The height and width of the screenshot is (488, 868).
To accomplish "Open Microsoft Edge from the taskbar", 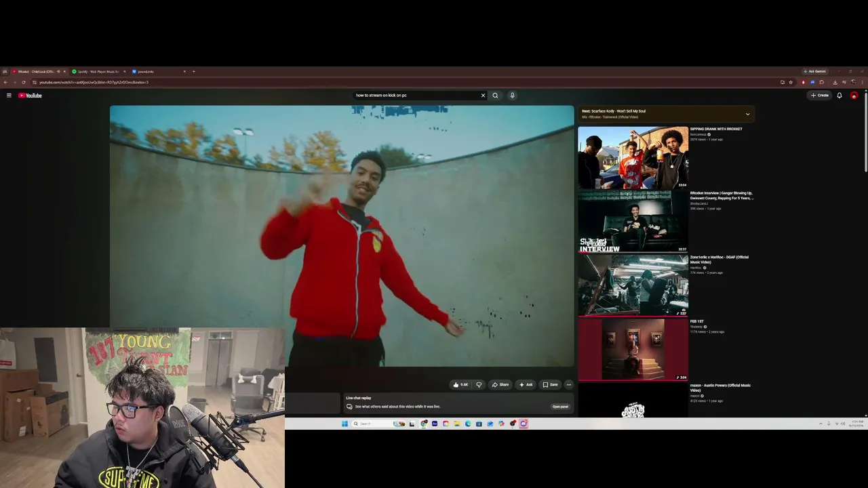I will click(468, 424).
